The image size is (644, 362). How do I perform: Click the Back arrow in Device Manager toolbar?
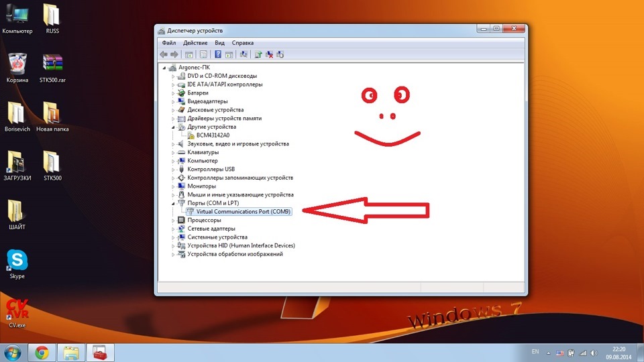[x=164, y=54]
